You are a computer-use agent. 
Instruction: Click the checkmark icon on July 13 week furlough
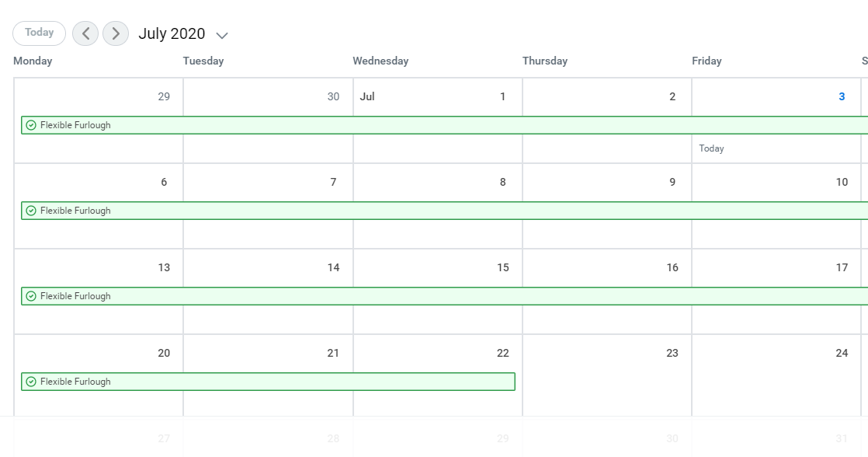pos(31,296)
